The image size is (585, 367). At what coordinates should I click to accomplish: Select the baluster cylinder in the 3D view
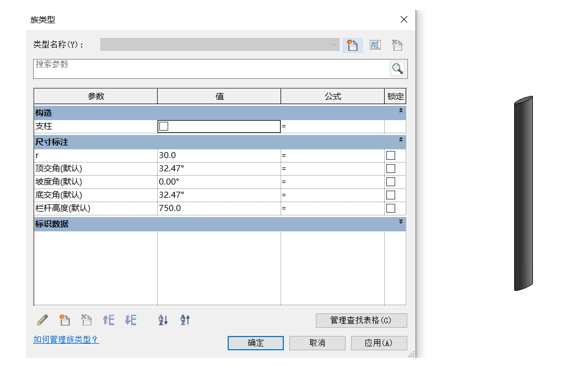point(523,193)
